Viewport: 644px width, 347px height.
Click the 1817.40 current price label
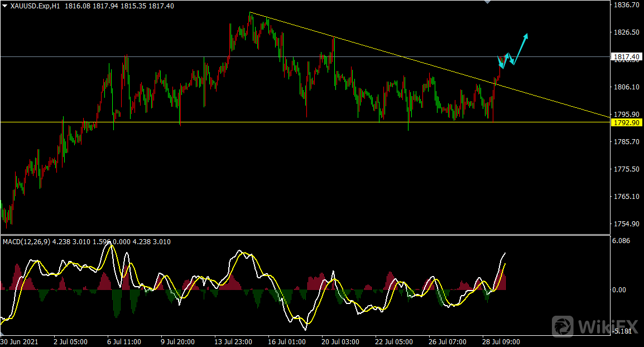(x=626, y=56)
